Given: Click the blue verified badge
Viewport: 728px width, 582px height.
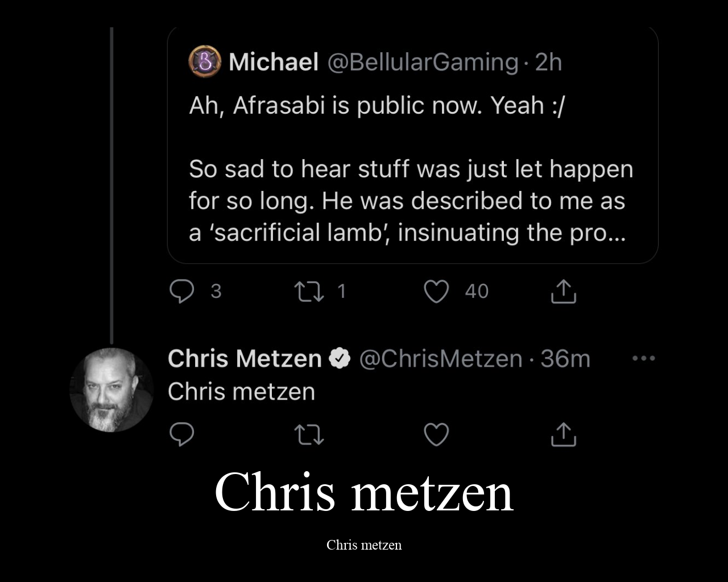Looking at the screenshot, I should pyautogui.click(x=340, y=359).
